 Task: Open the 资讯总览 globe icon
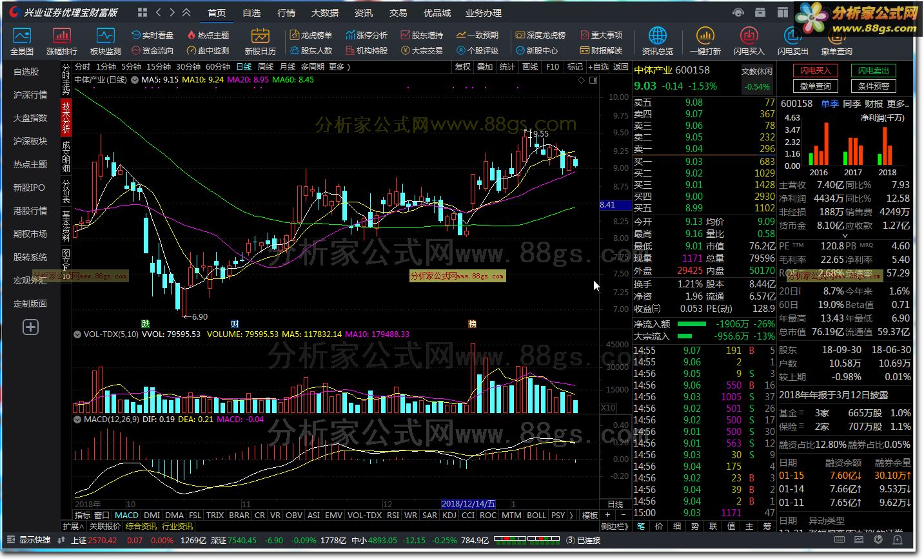point(657,41)
